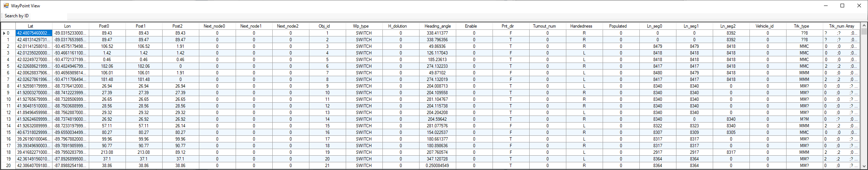Click the Trk_type column header
Viewport: 868px width, 170px height.
point(801,26)
